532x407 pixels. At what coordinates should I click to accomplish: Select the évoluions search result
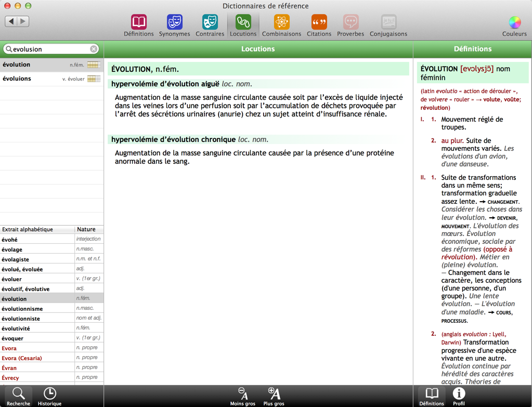pos(51,78)
